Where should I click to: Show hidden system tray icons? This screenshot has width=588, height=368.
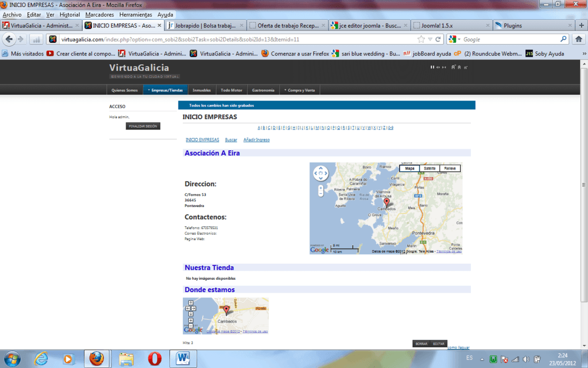[x=482, y=359]
